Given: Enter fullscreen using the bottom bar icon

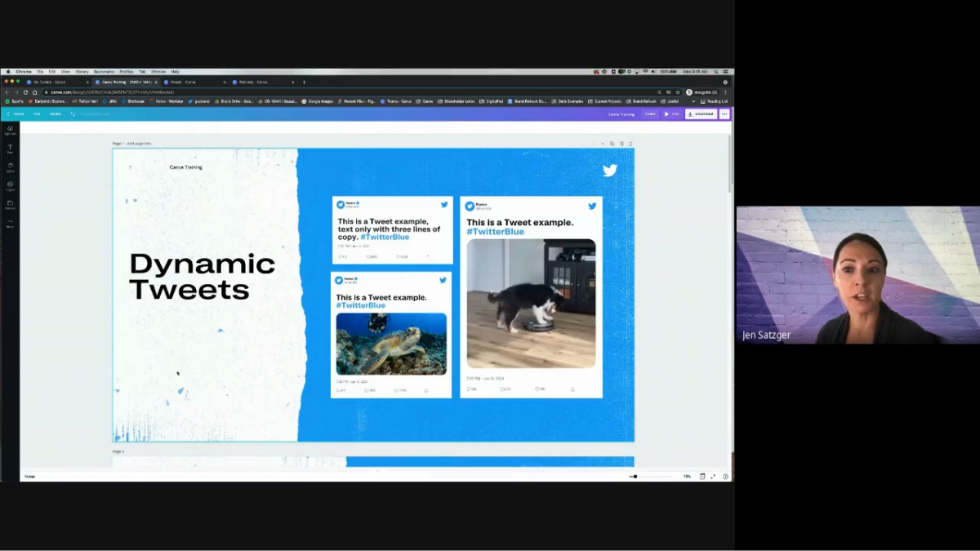Looking at the screenshot, I should (713, 476).
